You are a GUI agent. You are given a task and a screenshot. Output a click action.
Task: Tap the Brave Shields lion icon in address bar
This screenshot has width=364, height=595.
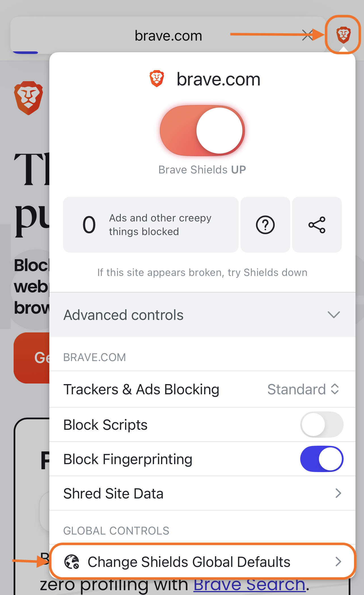(x=343, y=35)
